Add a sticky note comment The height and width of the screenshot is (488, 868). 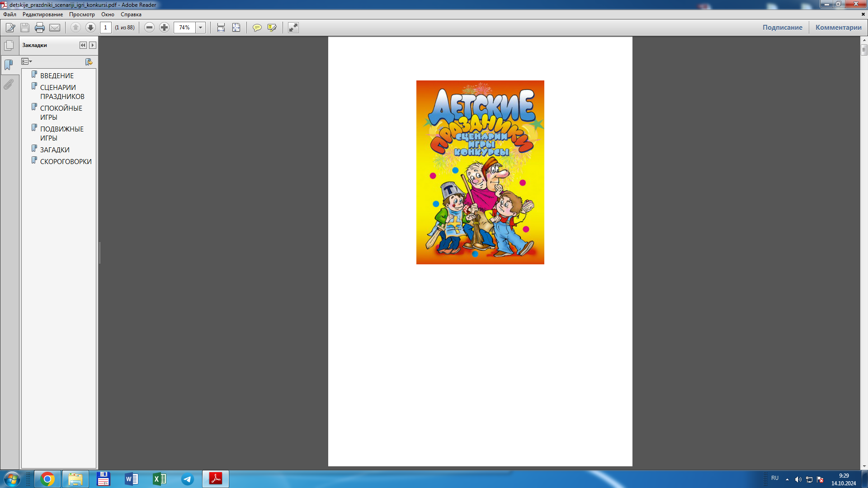(257, 28)
